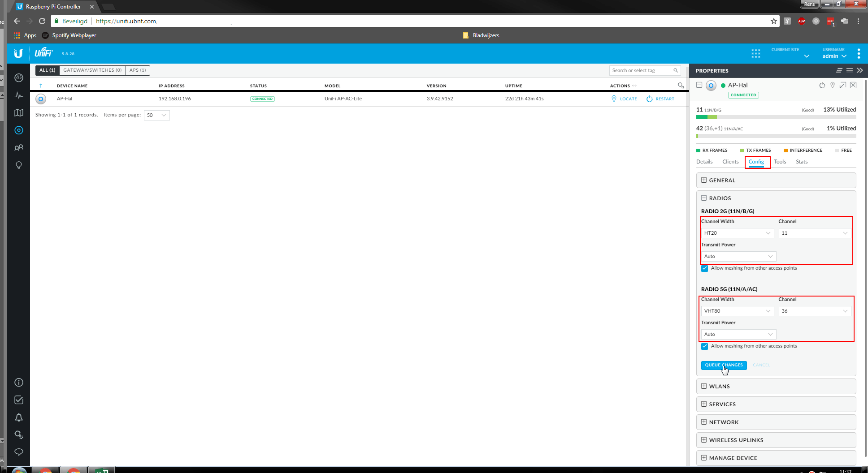The width and height of the screenshot is (868, 473).
Task: Bookmark the page with the star icon
Action: pyautogui.click(x=774, y=21)
